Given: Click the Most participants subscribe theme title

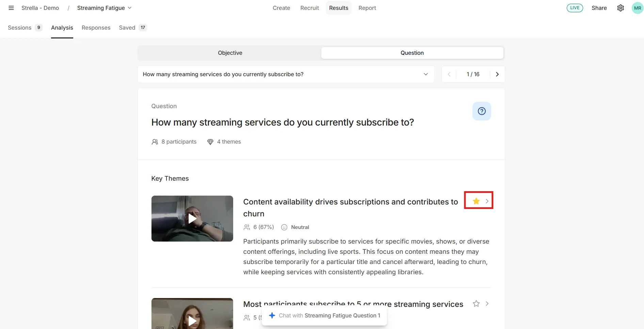Looking at the screenshot, I should pos(353,304).
